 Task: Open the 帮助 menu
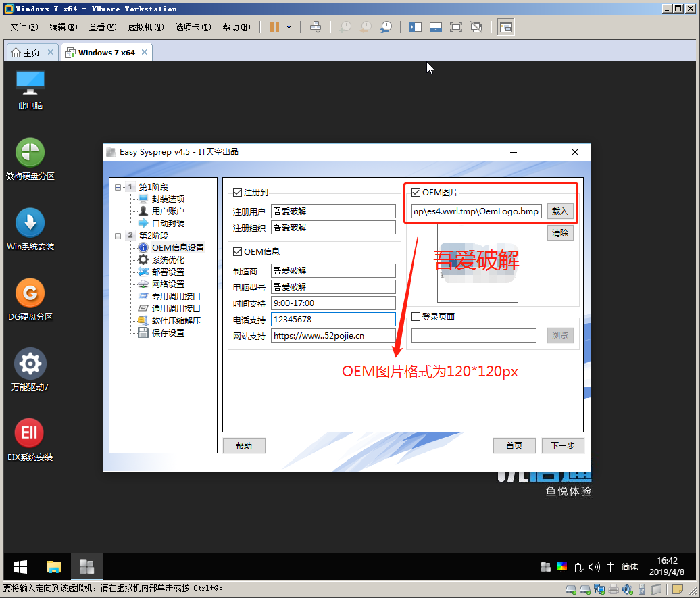[x=236, y=27]
